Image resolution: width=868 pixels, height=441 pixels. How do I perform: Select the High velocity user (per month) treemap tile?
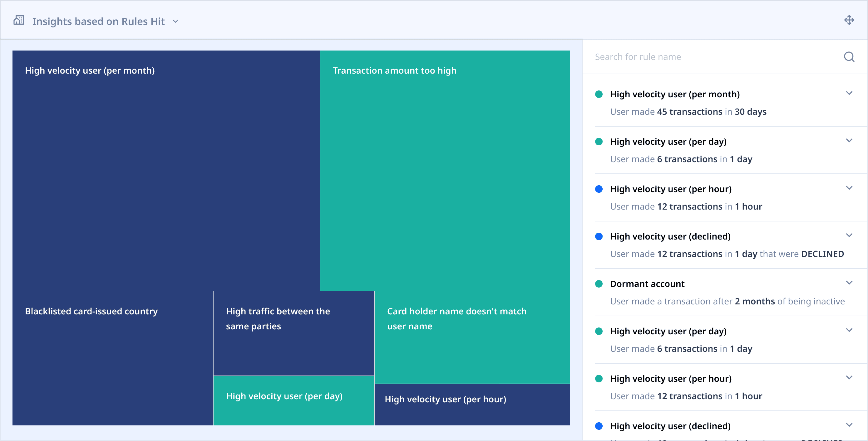point(166,170)
